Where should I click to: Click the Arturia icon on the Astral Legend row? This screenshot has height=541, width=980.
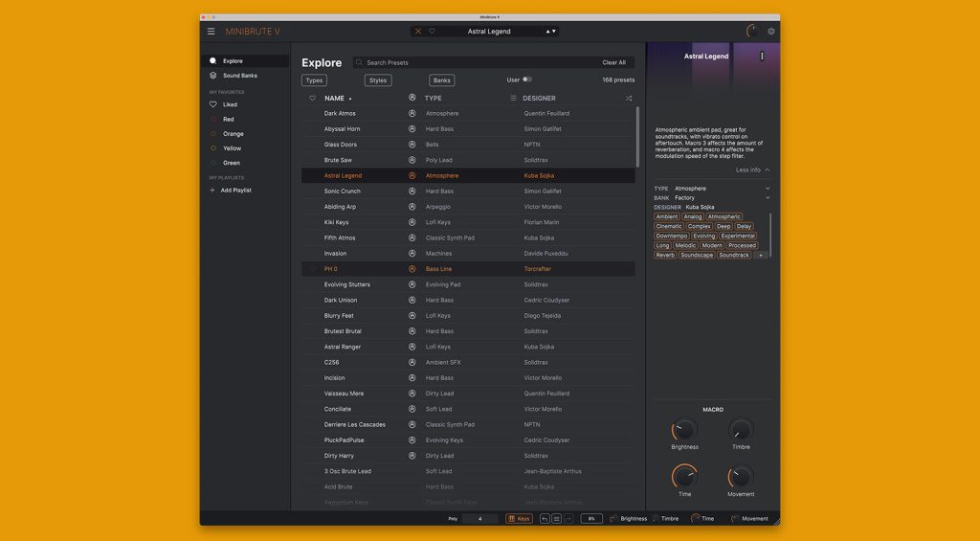coord(412,176)
